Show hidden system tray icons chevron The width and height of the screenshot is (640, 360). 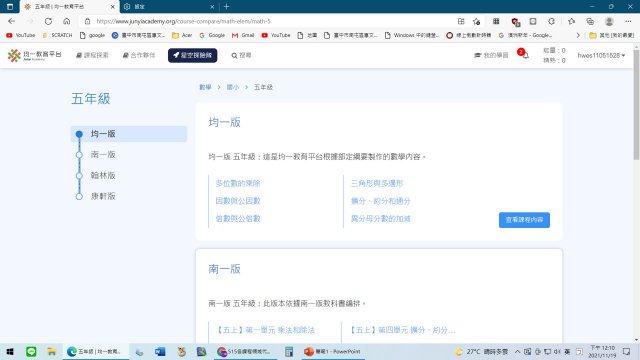click(517, 351)
